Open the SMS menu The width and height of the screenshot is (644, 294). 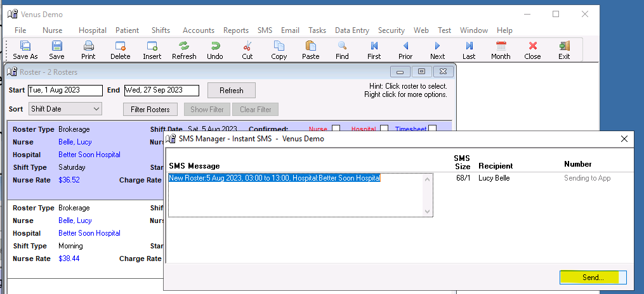(265, 30)
